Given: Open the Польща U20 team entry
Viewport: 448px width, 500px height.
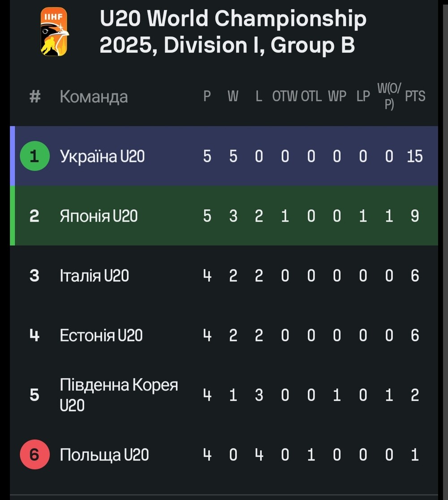Looking at the screenshot, I should pos(104,454).
